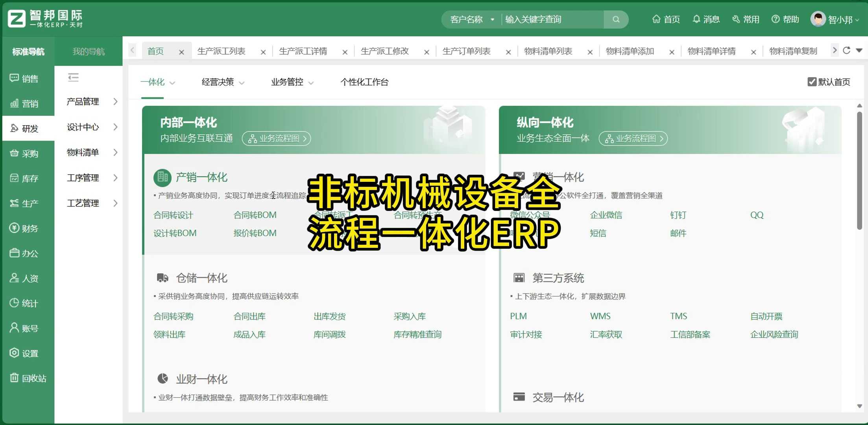
Task: Close the 生产订单列表 tab
Action: 508,52
